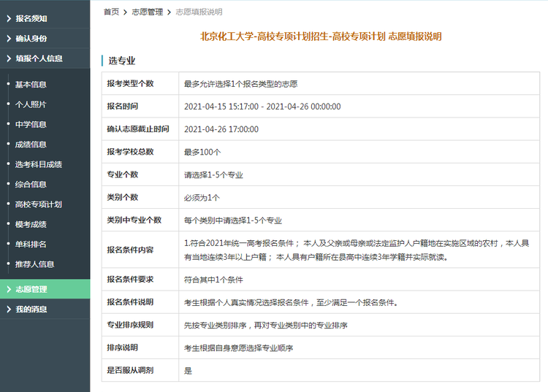548x392 pixels.
Task: Click the value 请选择1-5个专业
Action: pos(213,175)
